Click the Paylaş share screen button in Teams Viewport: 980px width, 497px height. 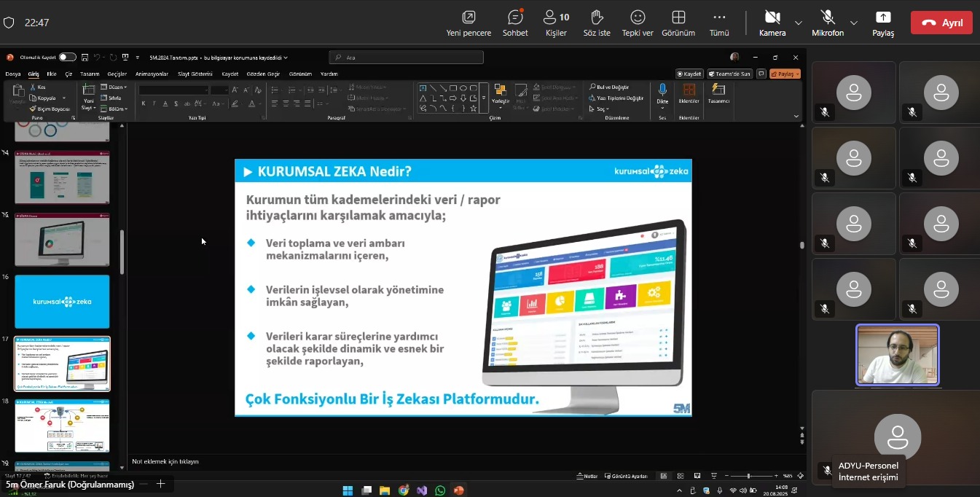pos(883,23)
